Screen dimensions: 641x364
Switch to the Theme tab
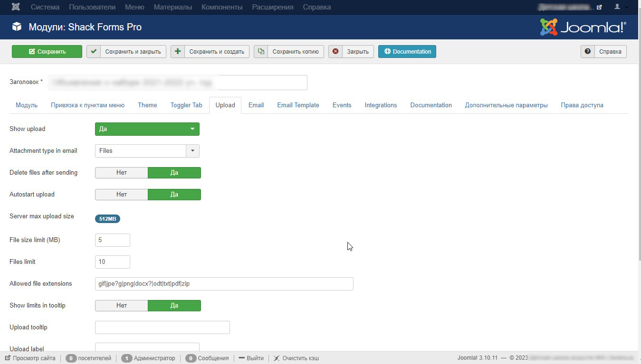pyautogui.click(x=147, y=105)
